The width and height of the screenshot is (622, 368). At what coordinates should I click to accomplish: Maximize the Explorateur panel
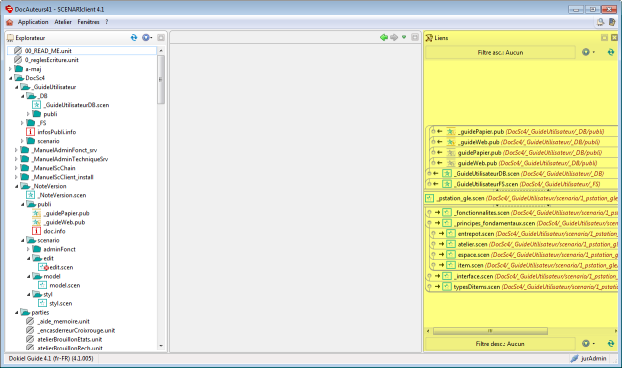coord(161,38)
